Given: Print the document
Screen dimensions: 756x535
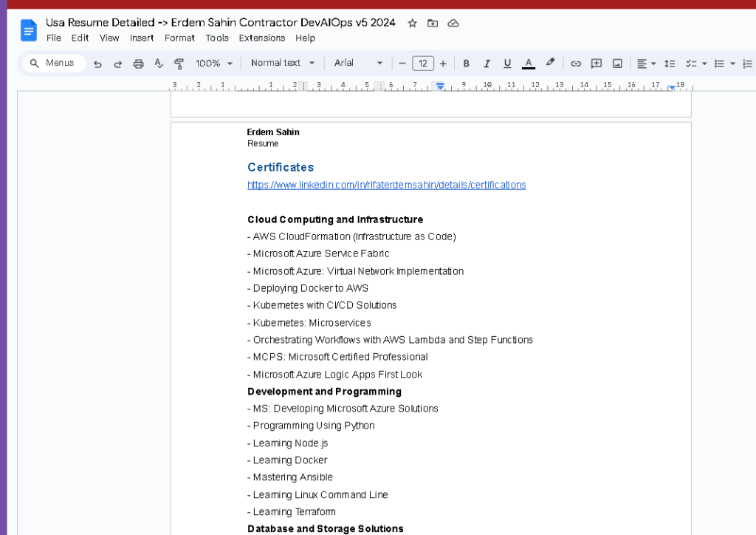Looking at the screenshot, I should 138,64.
